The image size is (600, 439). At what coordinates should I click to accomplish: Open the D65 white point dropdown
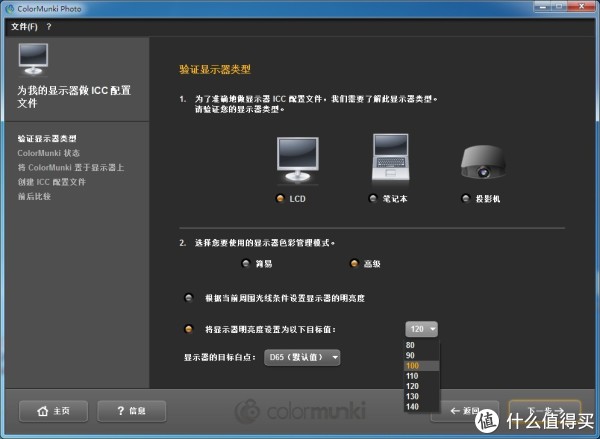(x=302, y=357)
